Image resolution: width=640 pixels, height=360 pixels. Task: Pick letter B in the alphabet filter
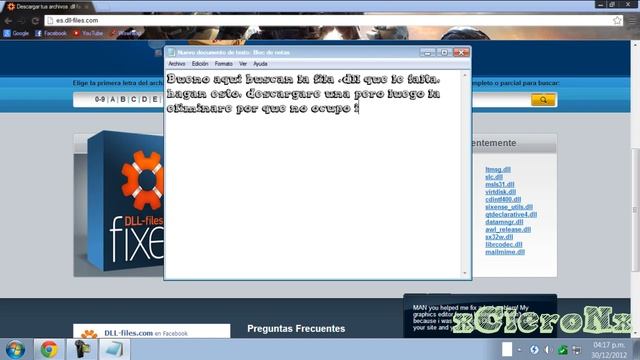point(123,99)
